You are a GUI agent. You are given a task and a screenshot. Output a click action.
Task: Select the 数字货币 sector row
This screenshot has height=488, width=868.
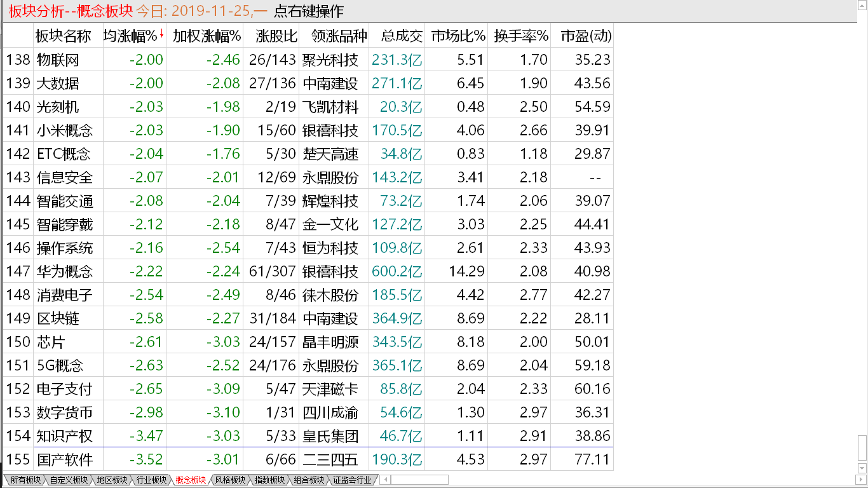308,412
